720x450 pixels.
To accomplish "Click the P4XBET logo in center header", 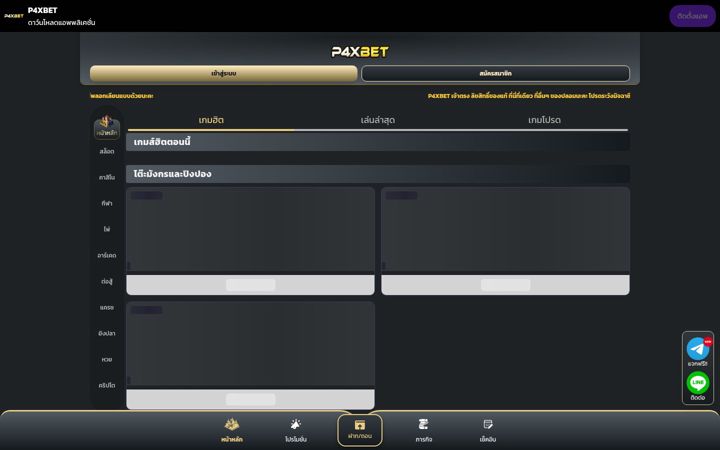I will 360,51.
